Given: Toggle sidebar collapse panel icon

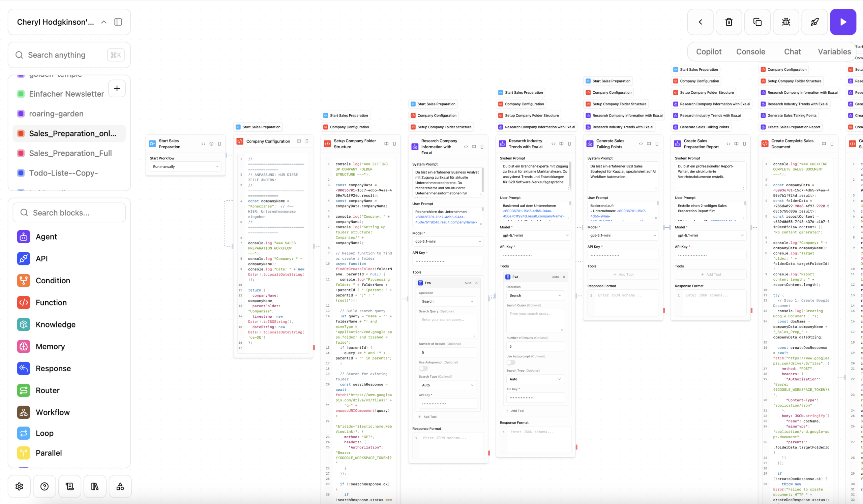Looking at the screenshot, I should (118, 22).
